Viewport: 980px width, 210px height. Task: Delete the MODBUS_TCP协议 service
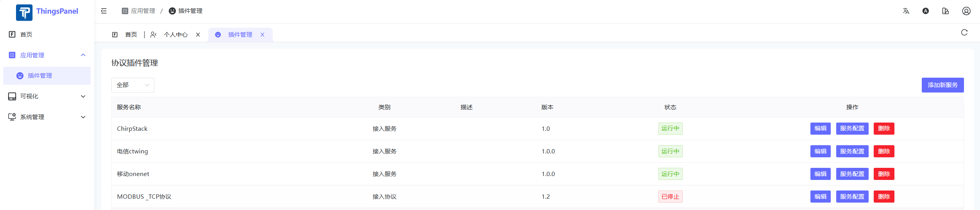(x=884, y=197)
